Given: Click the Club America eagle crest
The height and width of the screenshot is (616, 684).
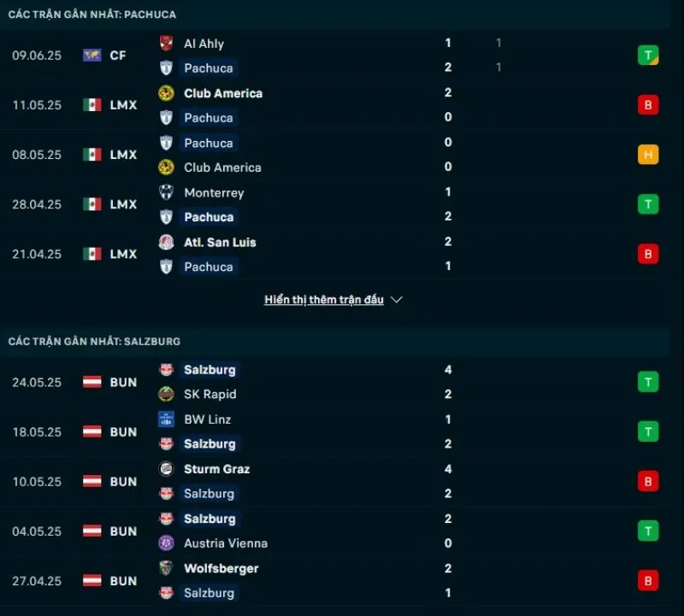Looking at the screenshot, I should (x=168, y=93).
